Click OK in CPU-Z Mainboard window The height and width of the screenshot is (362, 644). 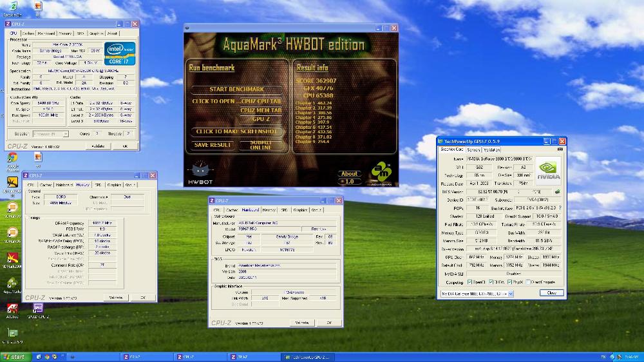329,323
